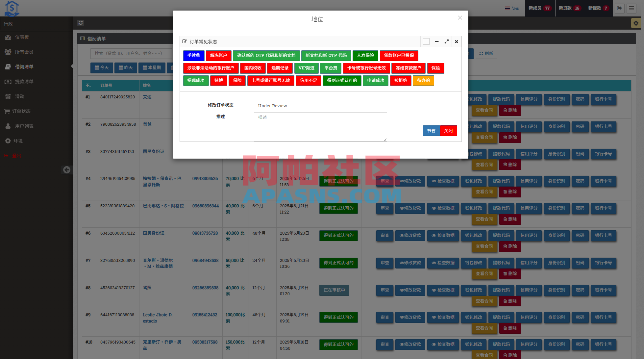This screenshot has width=644, height=359.
Task: Open the Under Review order status dropdown
Action: tap(320, 106)
